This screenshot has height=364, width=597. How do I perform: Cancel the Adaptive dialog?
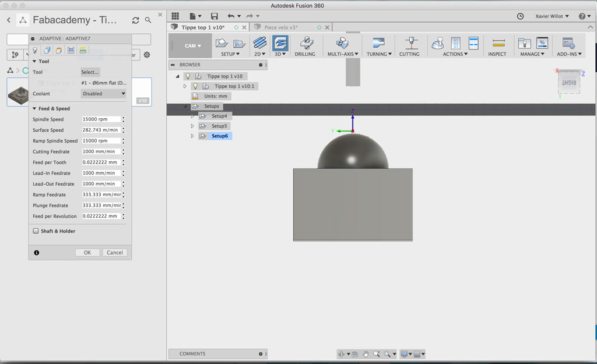115,253
